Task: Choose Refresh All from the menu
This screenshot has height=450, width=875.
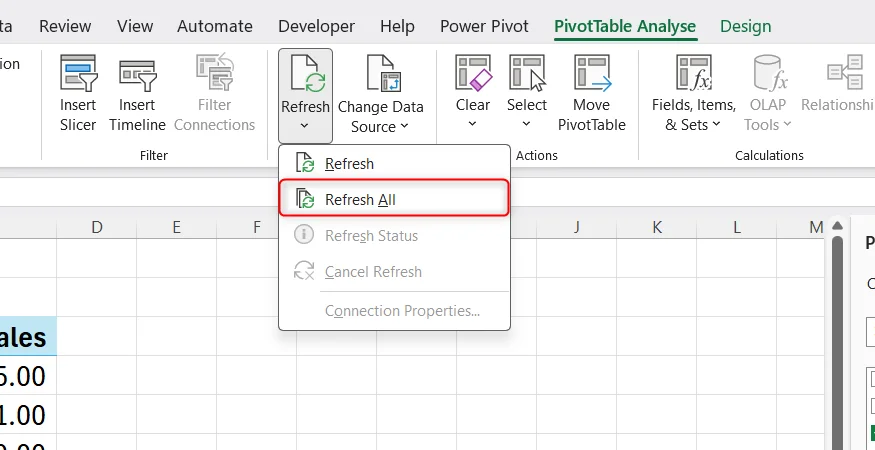Action: [x=394, y=198]
